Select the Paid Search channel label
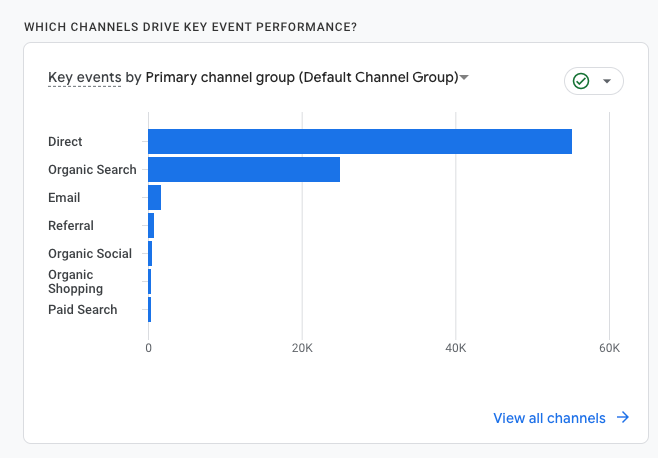The width and height of the screenshot is (658, 458). (83, 310)
